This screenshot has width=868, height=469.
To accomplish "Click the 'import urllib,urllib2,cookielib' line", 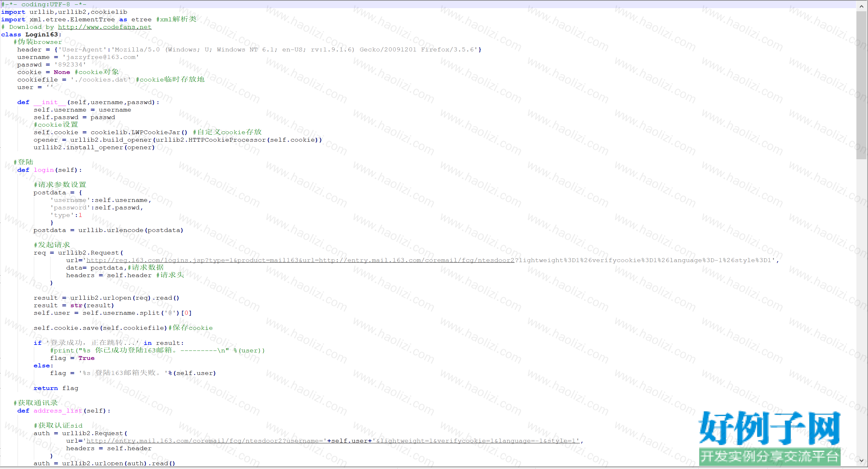I will point(64,12).
